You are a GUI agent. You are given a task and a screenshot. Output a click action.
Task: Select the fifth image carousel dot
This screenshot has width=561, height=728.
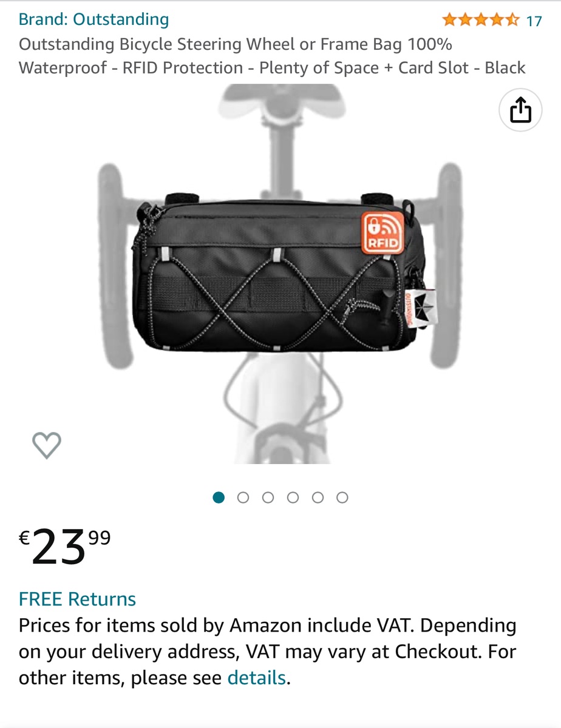pos(318,497)
